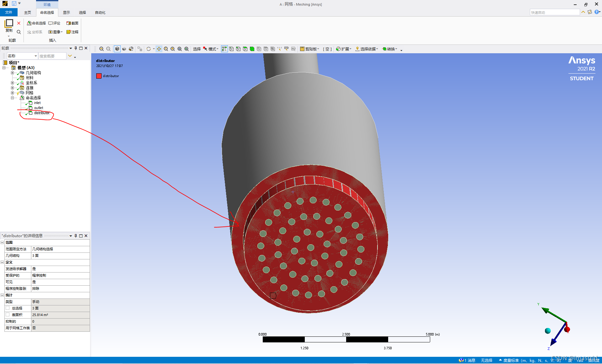Open the 文件 menu tab
Screen dimensions: 602x364
pyautogui.click(x=9, y=13)
